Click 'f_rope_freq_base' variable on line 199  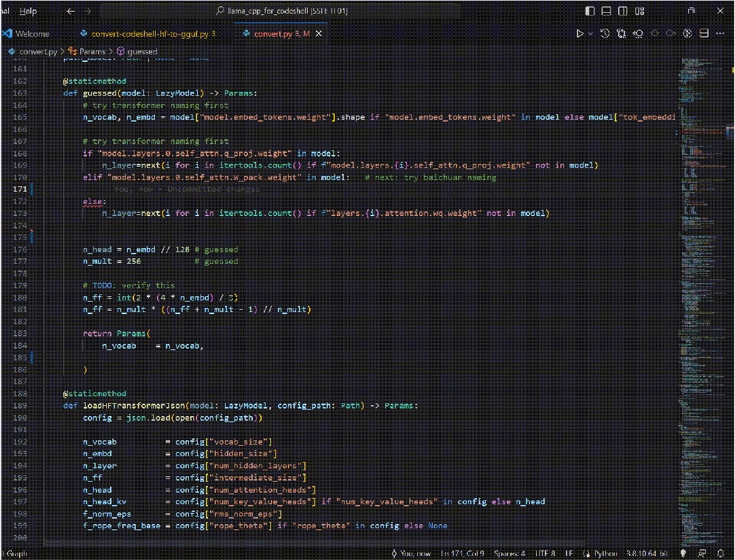coord(121,525)
